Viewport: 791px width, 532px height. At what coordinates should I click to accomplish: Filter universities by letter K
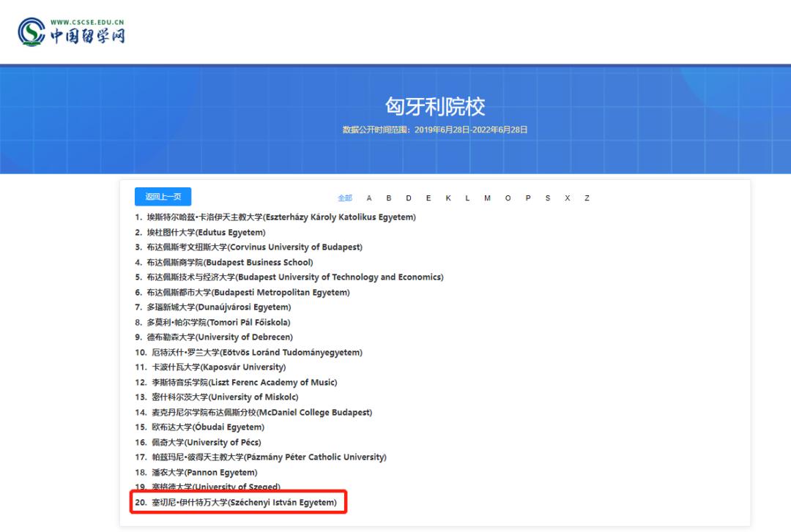448,198
